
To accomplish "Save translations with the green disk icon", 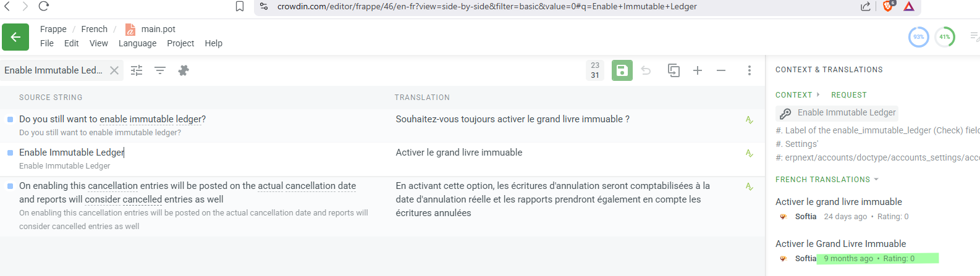I will coord(622,70).
